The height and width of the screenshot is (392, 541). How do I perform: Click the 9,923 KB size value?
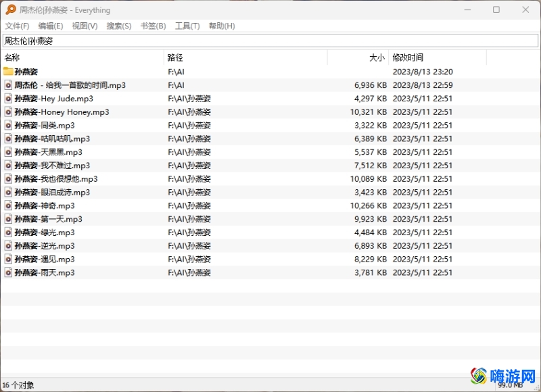tap(371, 219)
